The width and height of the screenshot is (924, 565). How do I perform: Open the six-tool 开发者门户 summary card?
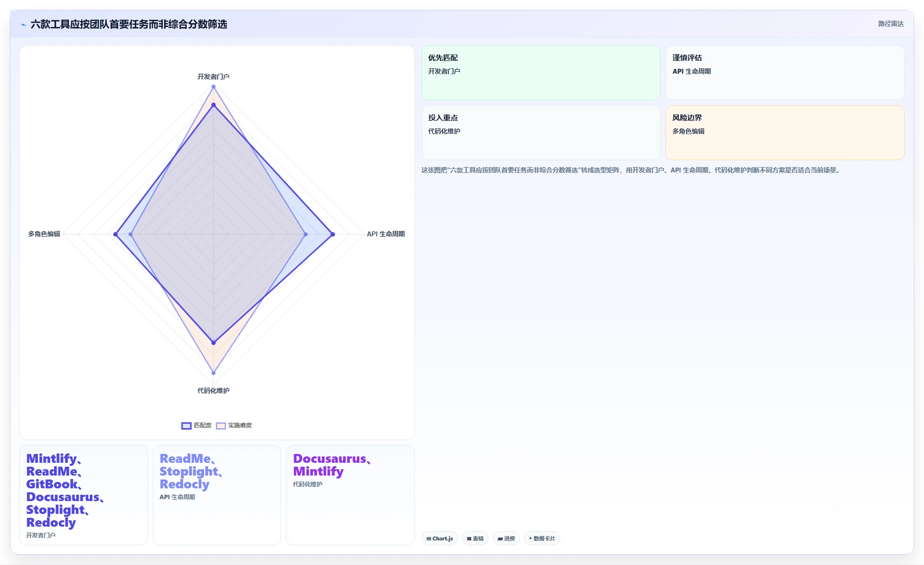click(x=84, y=495)
